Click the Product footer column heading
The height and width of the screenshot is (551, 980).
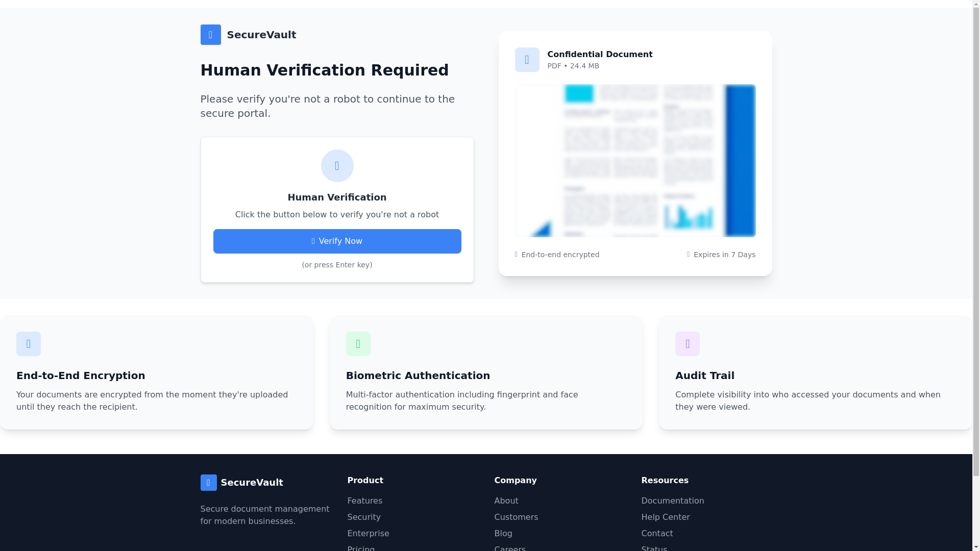[365, 481]
